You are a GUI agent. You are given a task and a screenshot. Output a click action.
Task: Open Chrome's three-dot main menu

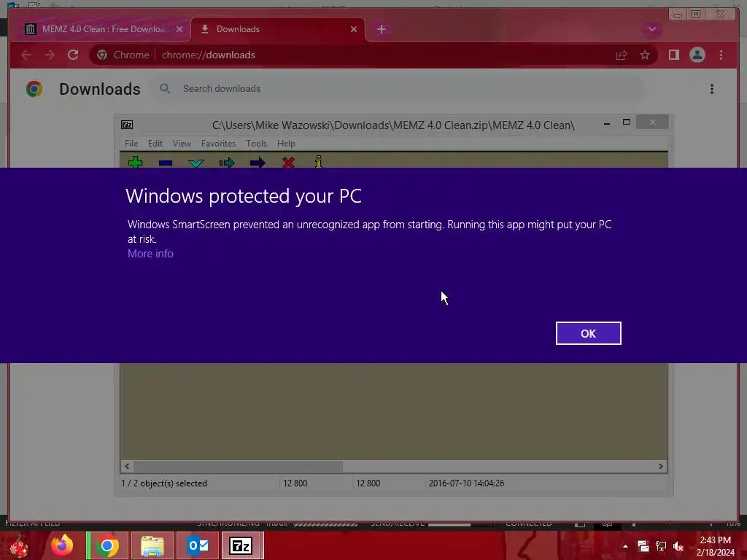[x=721, y=55]
